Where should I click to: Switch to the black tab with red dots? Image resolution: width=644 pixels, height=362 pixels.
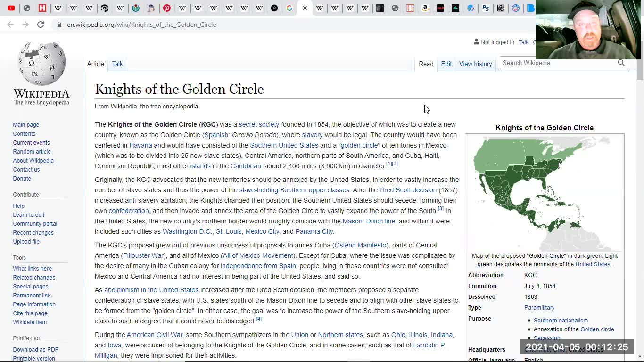coord(440,8)
